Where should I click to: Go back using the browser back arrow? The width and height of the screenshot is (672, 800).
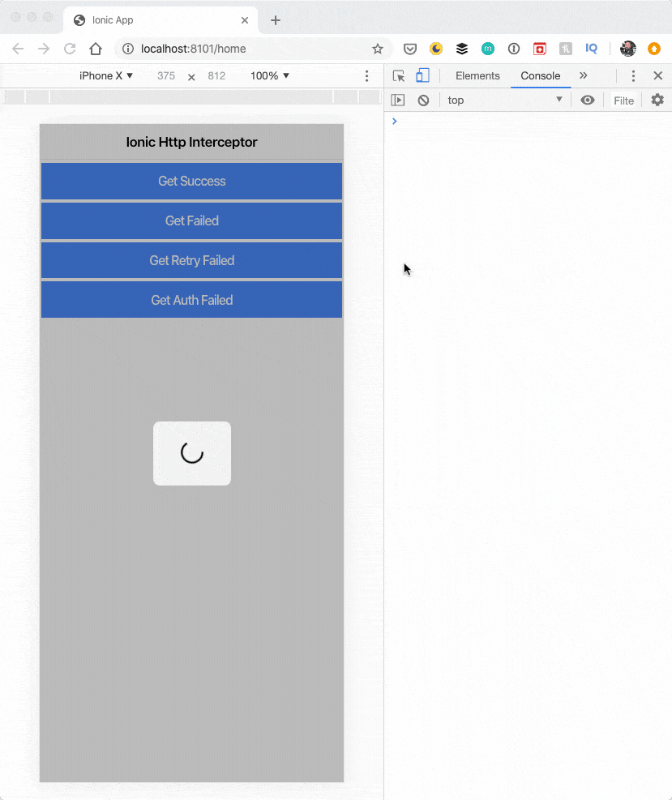point(18,49)
